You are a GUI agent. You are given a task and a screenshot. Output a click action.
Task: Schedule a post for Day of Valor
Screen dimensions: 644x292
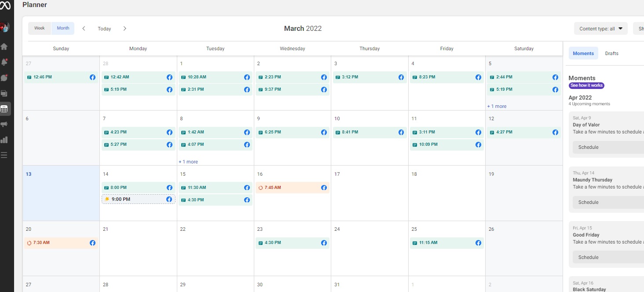tap(609, 147)
